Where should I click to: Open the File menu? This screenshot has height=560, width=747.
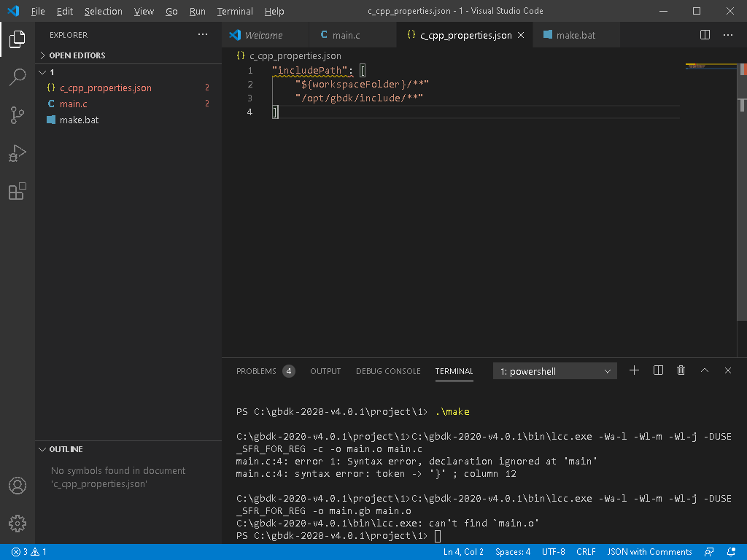(38, 11)
